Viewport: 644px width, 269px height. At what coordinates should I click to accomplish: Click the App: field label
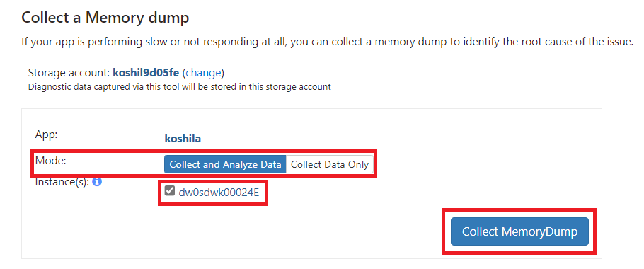coord(45,134)
